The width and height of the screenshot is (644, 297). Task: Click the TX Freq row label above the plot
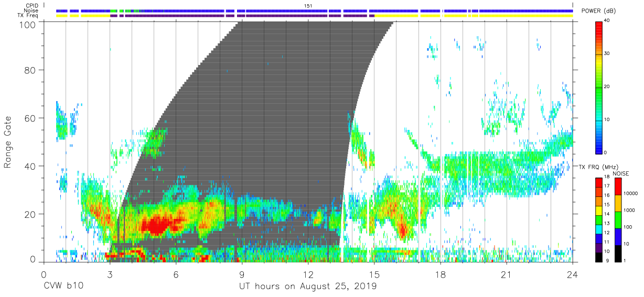28,16
